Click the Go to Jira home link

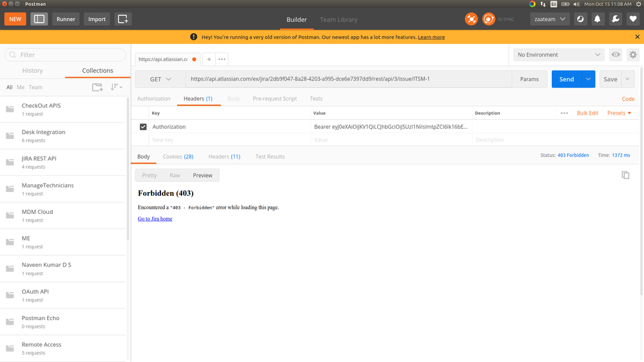[155, 219]
